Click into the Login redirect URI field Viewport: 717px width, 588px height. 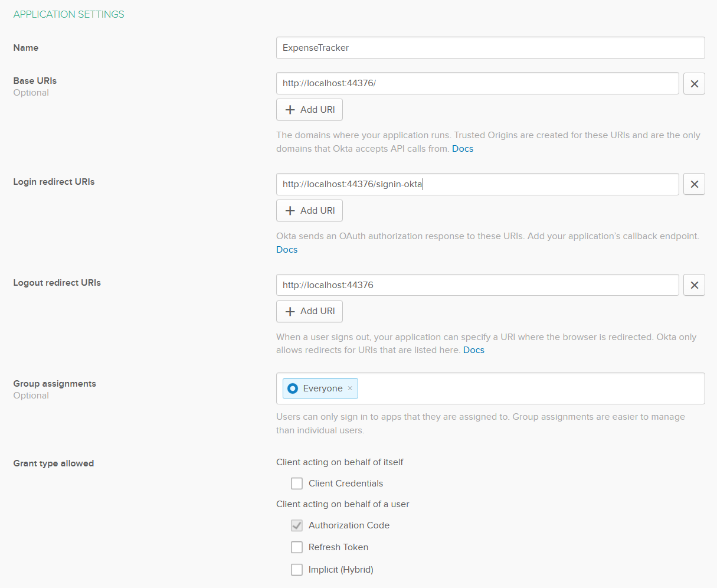click(x=477, y=184)
